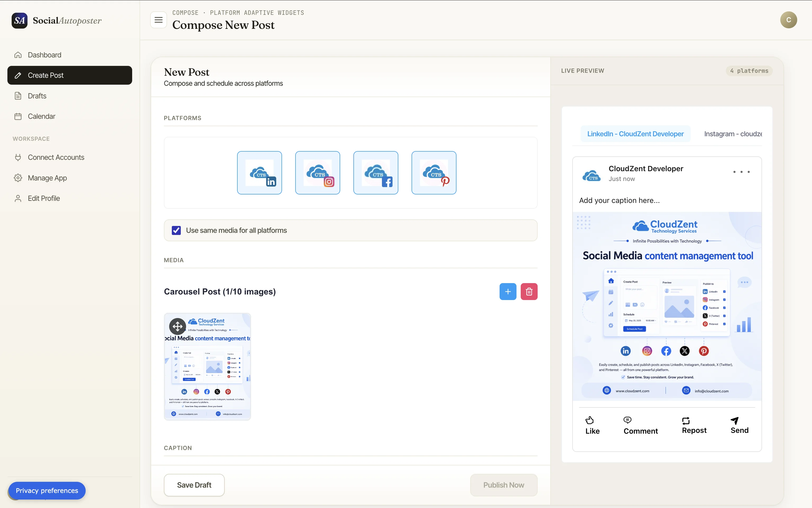The height and width of the screenshot is (508, 812).
Task: Open Drafts from sidebar
Action: pyautogui.click(x=70, y=96)
